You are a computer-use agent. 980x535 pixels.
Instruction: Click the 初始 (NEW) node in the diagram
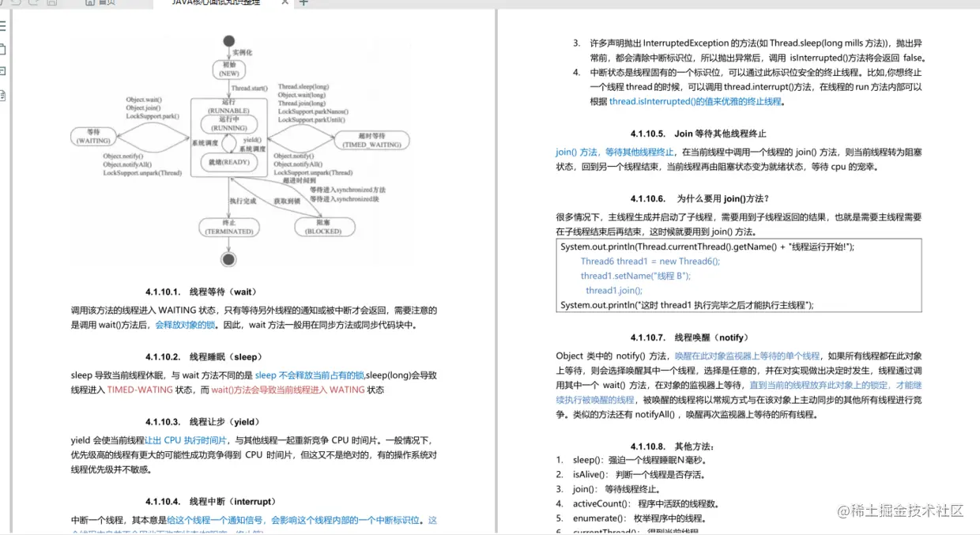click(x=228, y=70)
